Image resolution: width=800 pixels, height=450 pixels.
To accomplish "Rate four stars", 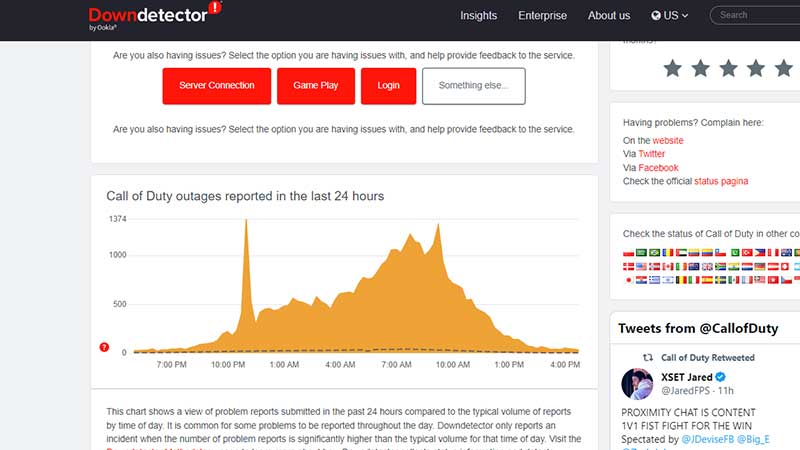I will point(756,68).
